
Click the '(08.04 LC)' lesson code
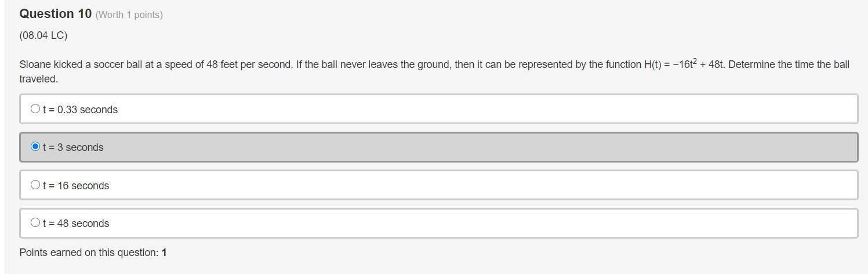(x=43, y=35)
